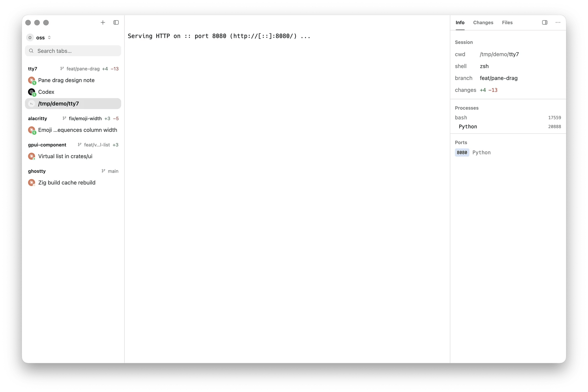Screen dimensions: 588x392
Task: Click the changes +4 −13 value in Info
Action: coord(488,90)
